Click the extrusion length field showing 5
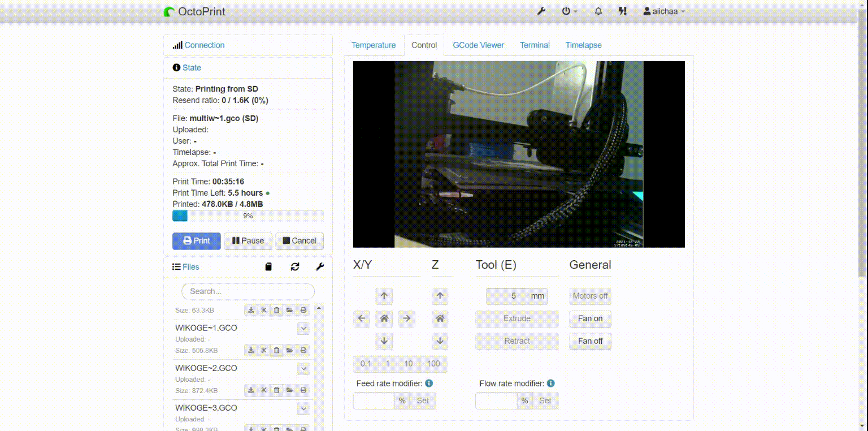Screen dimensions: 868x431 coord(507,296)
